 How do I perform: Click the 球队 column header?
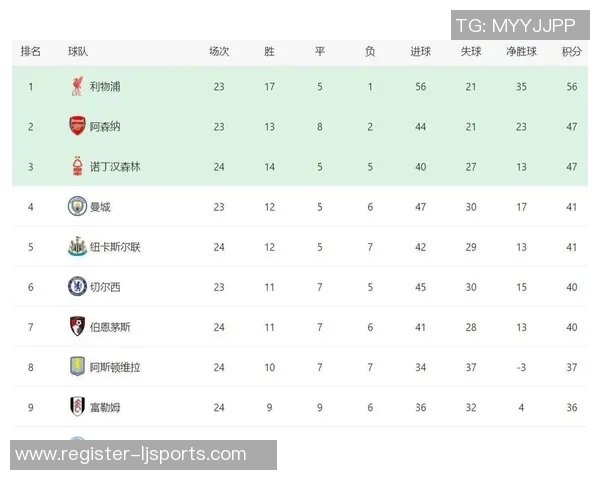pos(77,51)
